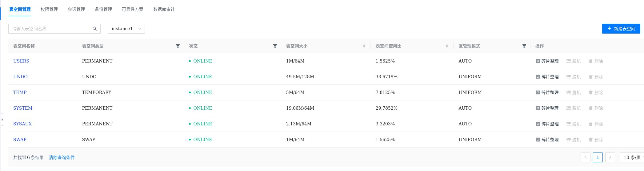Open the UNDO tablespace link

20,77
